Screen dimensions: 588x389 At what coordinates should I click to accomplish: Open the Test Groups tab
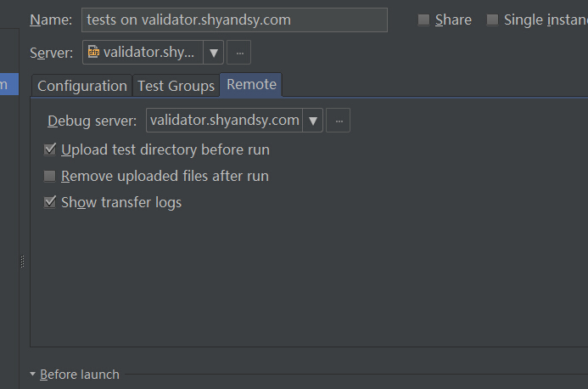176,86
